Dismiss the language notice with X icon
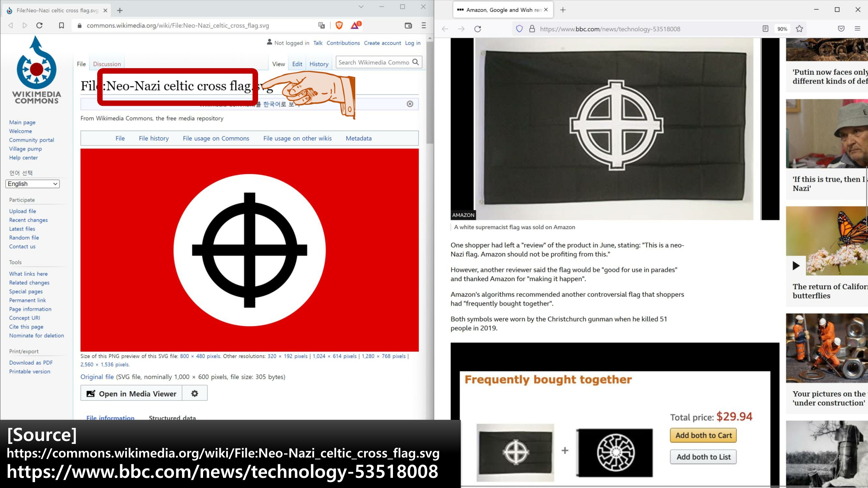Viewport: 868px width, 488px height. 410,104
